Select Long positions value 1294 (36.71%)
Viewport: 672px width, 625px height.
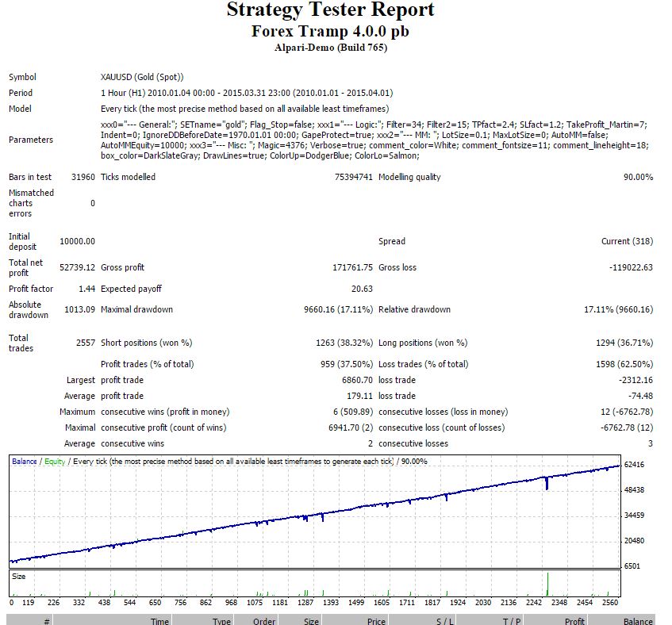pos(624,343)
